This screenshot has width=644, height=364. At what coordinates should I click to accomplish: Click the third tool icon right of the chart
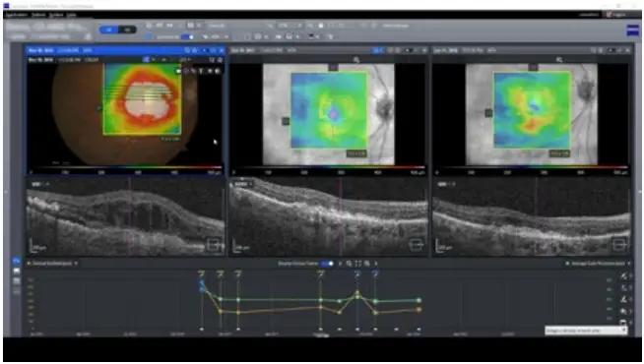pos(623,300)
